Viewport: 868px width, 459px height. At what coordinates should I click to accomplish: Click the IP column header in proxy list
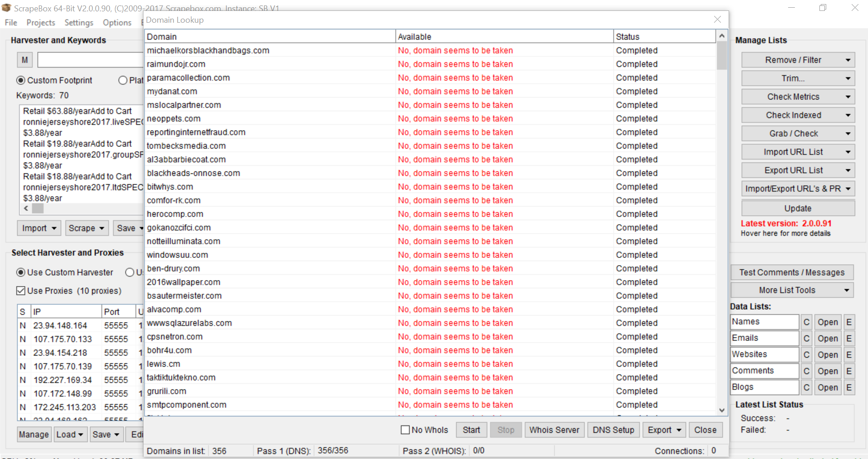click(x=66, y=312)
